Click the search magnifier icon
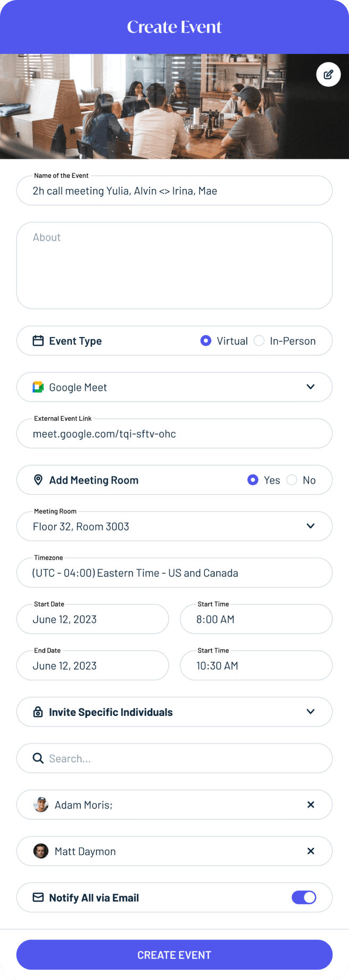This screenshot has height=980, width=349. pos(38,758)
